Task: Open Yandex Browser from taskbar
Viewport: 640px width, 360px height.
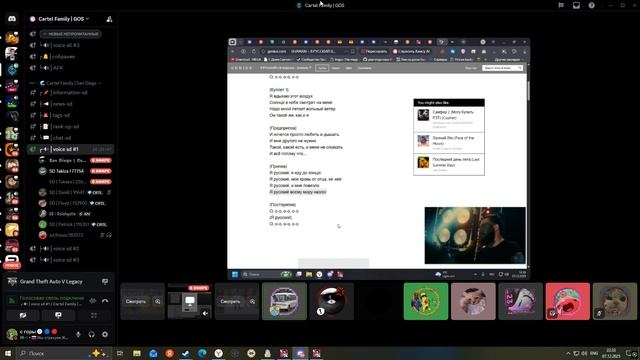Action: tap(219, 353)
